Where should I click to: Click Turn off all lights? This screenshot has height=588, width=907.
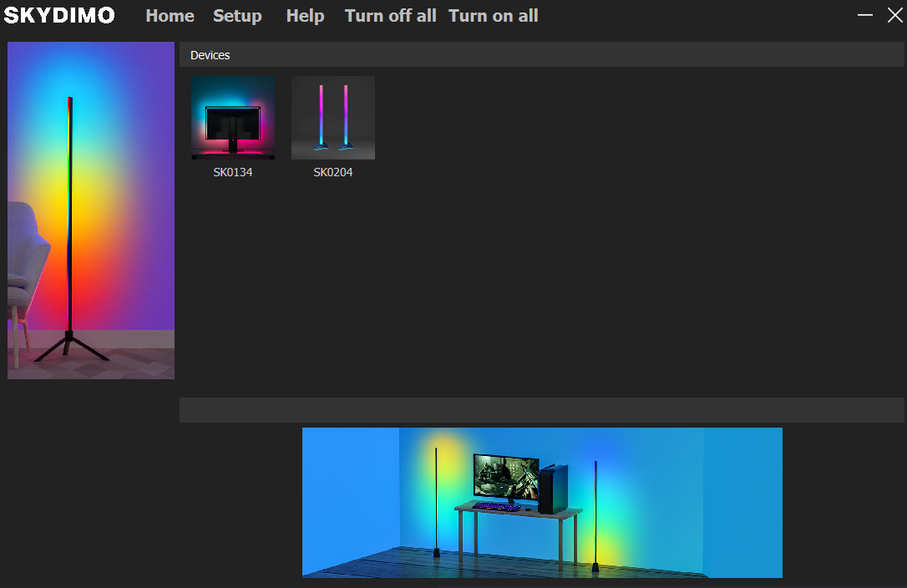tap(390, 16)
